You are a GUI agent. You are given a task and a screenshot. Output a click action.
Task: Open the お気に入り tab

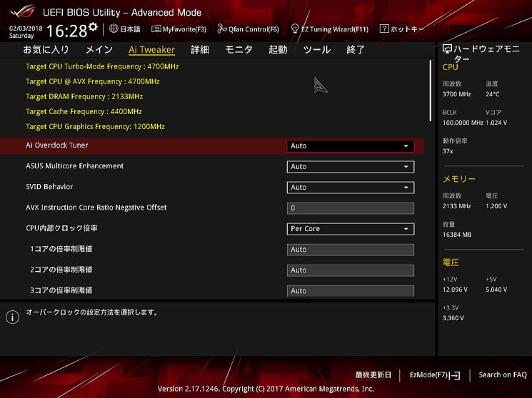click(x=46, y=50)
